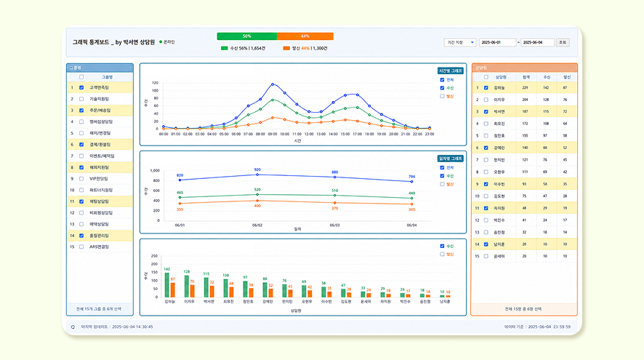Toggle the select-all checkbox in the 상담원 table header
The image size is (644, 360).
[x=486, y=77]
